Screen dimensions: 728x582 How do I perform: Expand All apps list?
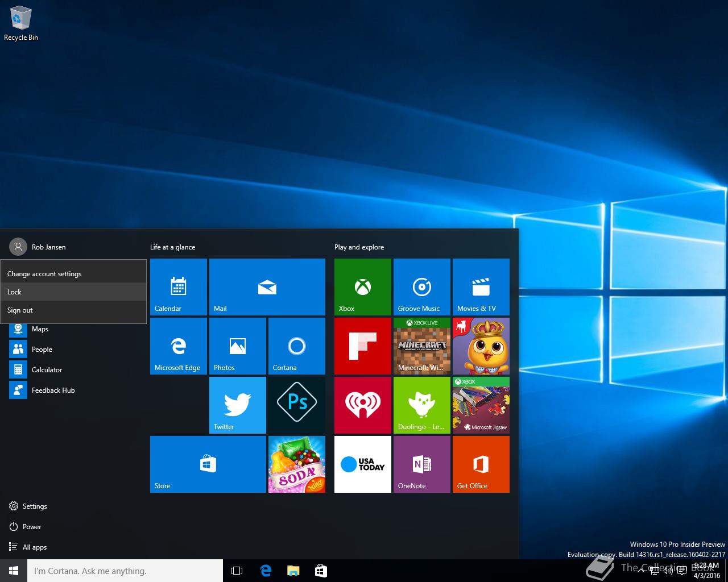pos(73,547)
